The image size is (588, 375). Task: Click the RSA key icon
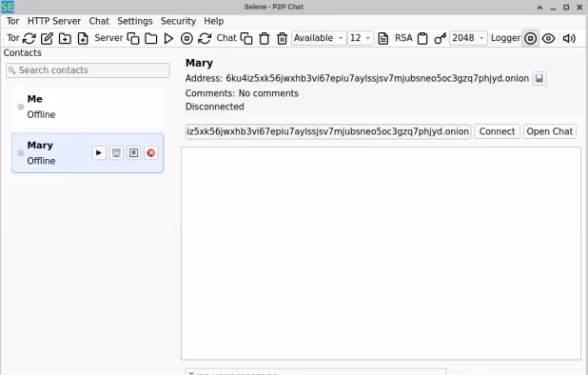441,38
